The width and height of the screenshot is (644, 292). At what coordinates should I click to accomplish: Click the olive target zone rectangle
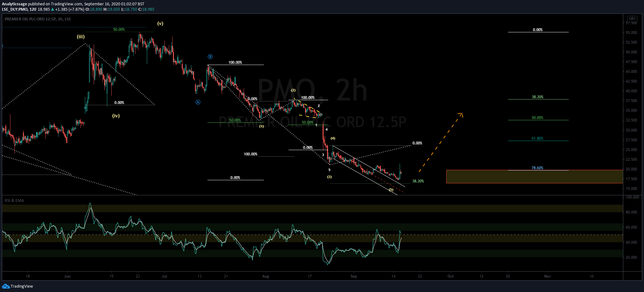[x=534, y=176]
